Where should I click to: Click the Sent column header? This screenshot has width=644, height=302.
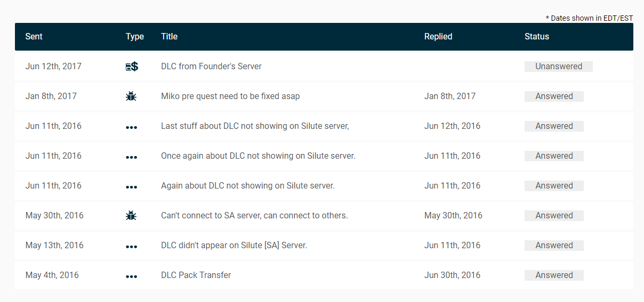point(34,37)
